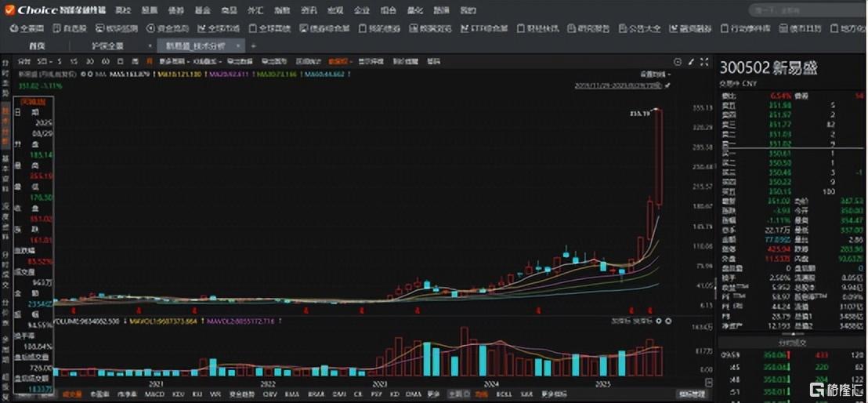Open the 企业 menu

(x=361, y=10)
